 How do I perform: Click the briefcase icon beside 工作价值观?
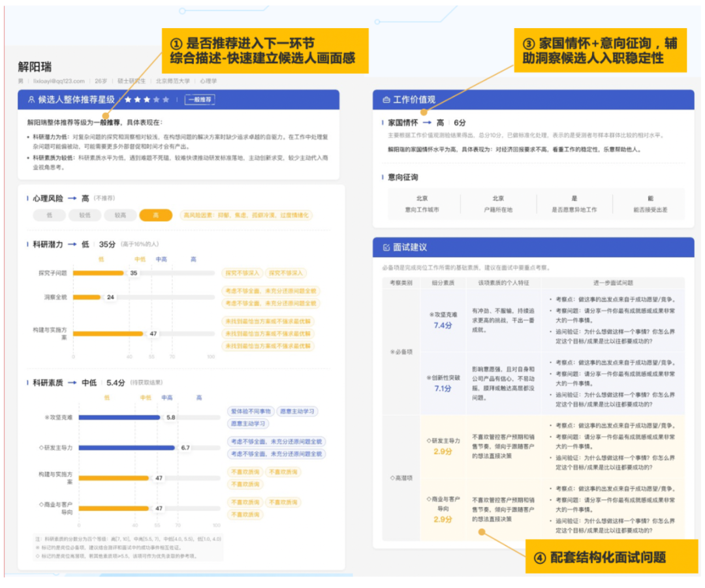(385, 100)
